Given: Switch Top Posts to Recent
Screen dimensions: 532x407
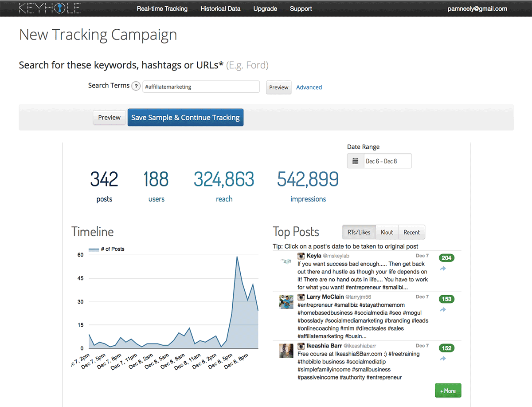Looking at the screenshot, I should pos(411,232).
